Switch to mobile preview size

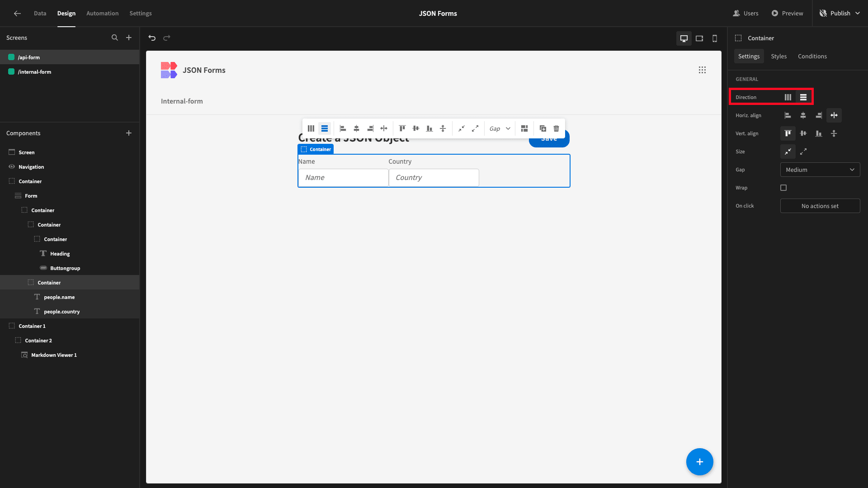coord(715,38)
